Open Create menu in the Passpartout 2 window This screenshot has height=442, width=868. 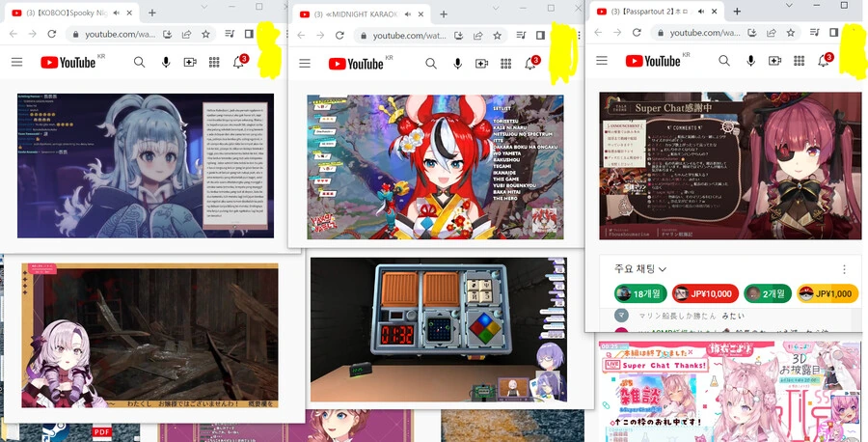pyautogui.click(x=775, y=61)
